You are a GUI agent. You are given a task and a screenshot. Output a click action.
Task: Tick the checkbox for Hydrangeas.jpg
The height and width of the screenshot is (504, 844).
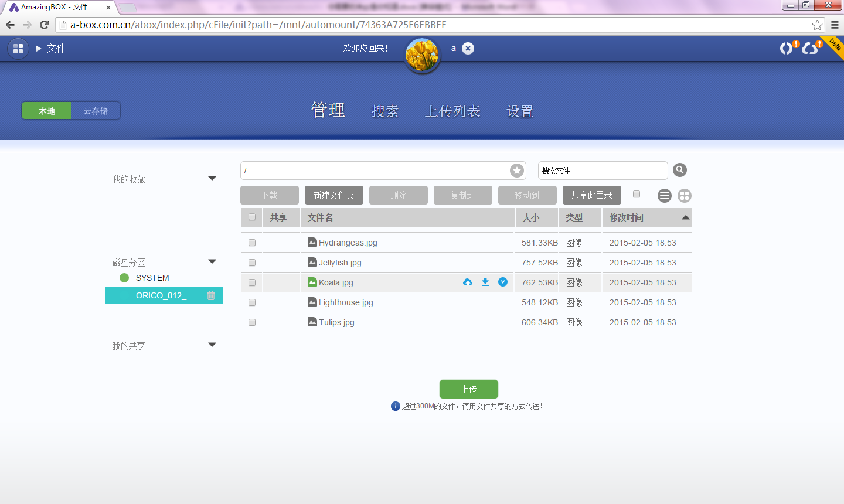(252, 243)
